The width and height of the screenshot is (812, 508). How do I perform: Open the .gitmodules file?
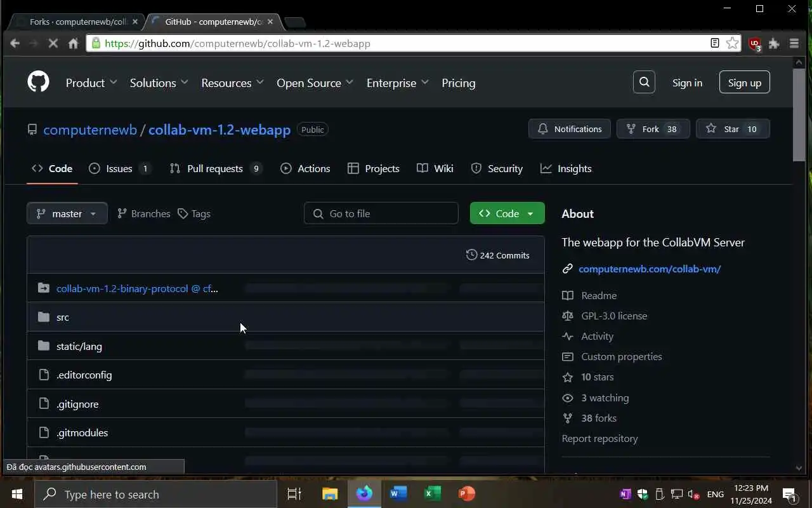82,432
